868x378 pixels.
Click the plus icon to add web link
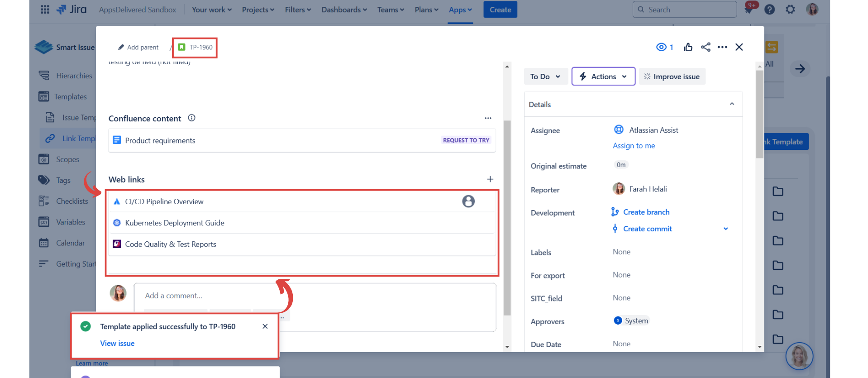click(x=490, y=179)
